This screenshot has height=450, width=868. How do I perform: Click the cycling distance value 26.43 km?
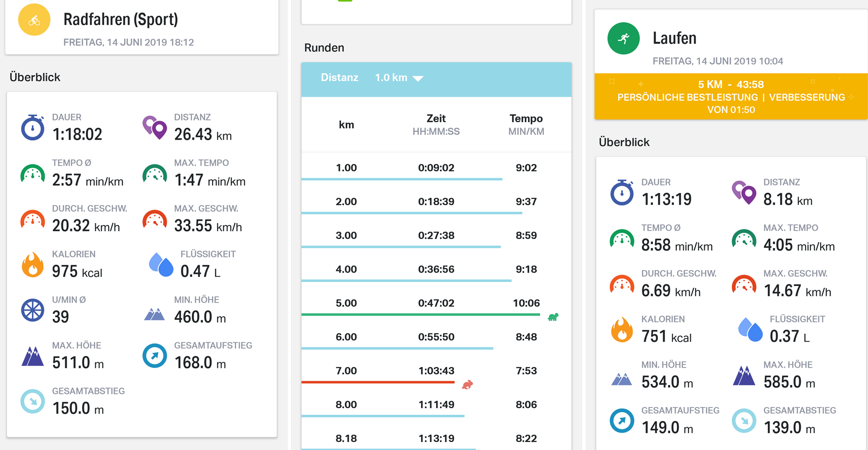coord(203,134)
